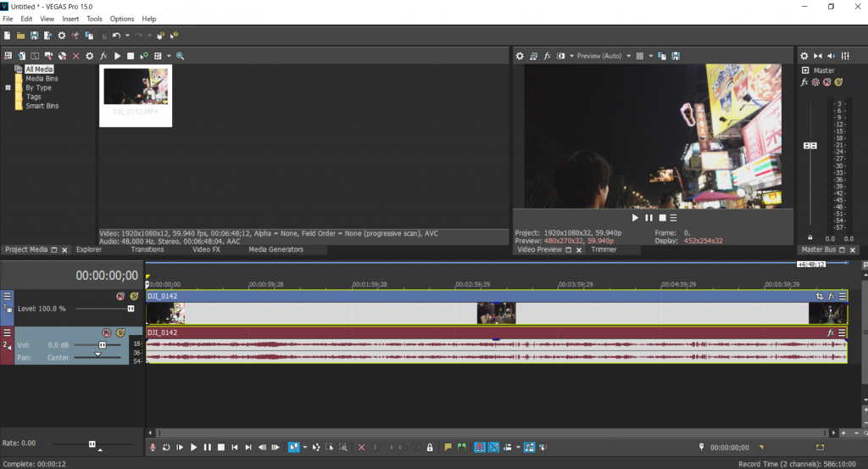868x469 pixels.
Task: Open Event Pan/Crop on DJI_0142 video event
Action: coord(820,296)
